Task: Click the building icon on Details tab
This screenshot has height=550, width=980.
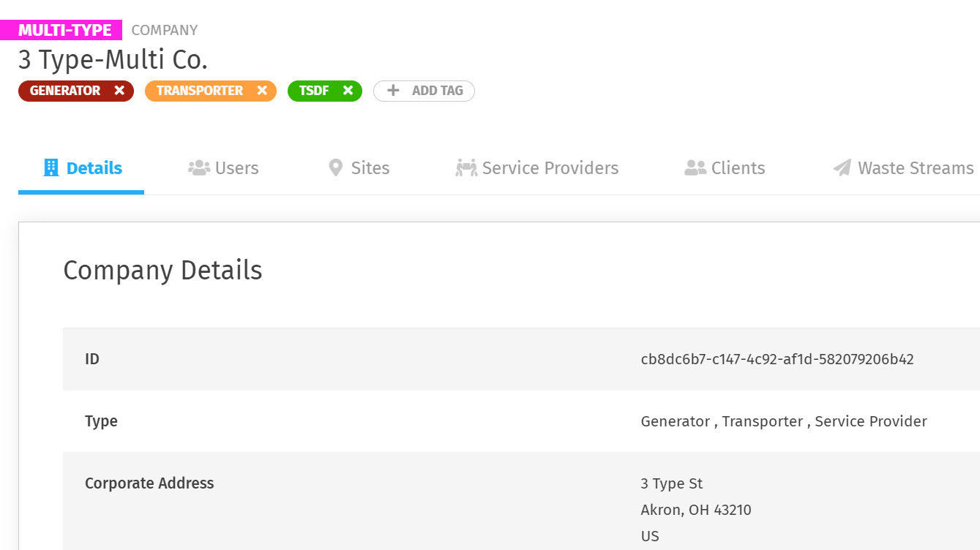Action: tap(51, 168)
